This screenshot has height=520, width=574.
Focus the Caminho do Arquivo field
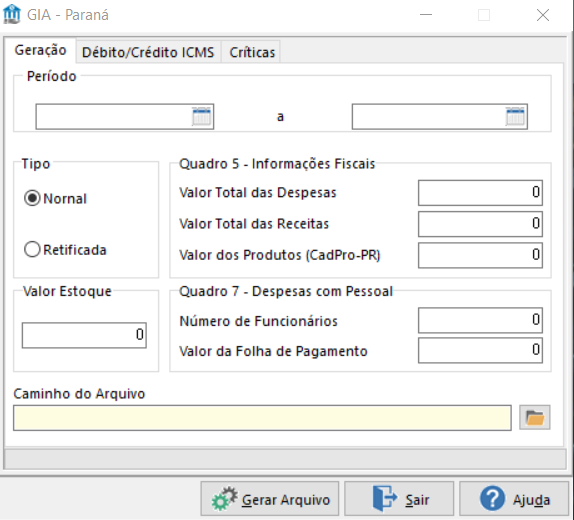point(262,418)
